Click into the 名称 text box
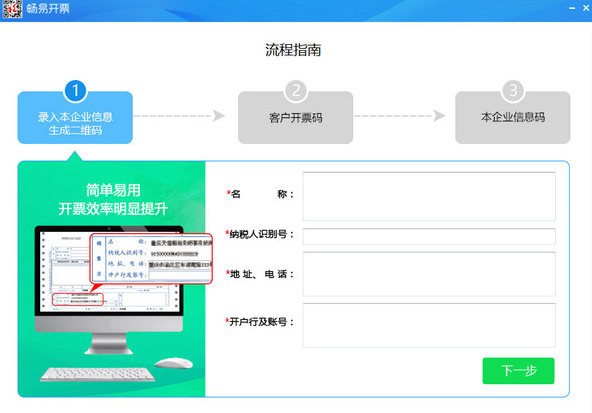Screen dimensions: 592x413 pos(429,196)
